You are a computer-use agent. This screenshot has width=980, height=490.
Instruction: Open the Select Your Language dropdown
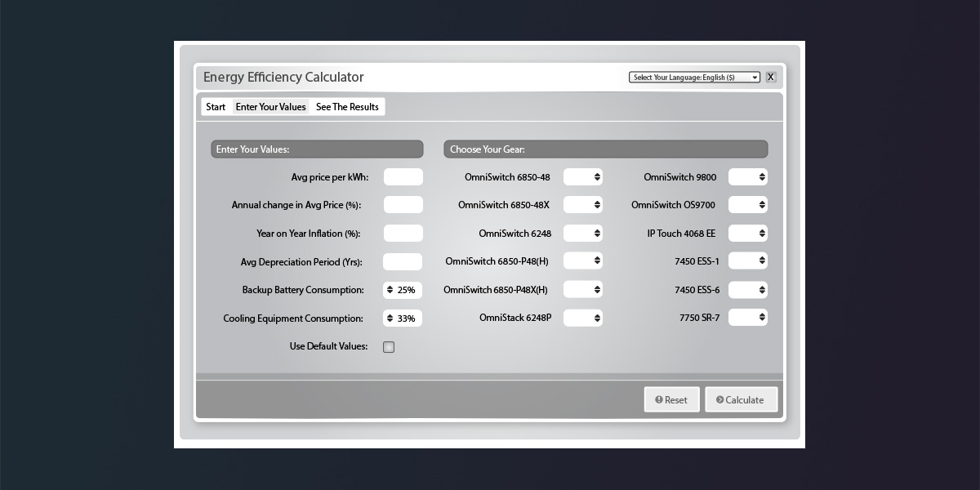click(x=694, y=78)
